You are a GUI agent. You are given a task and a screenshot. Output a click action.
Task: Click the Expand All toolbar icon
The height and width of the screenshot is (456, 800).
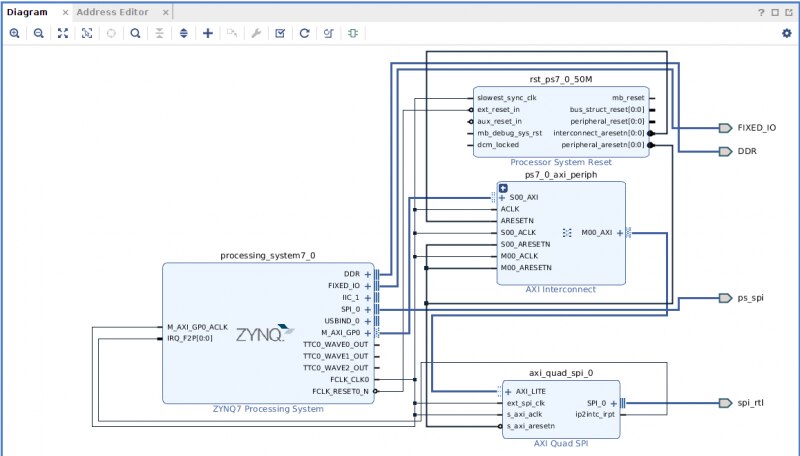[x=183, y=33]
